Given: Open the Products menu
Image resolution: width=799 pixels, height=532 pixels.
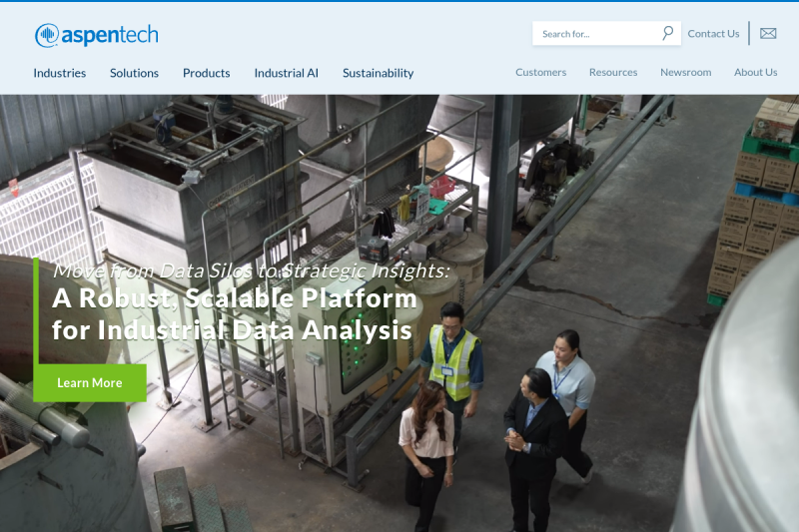Looking at the screenshot, I should 207,73.
